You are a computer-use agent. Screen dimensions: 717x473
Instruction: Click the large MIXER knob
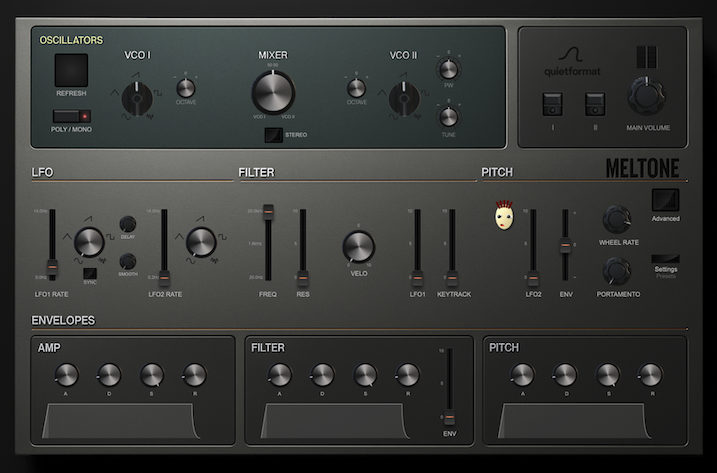[273, 92]
